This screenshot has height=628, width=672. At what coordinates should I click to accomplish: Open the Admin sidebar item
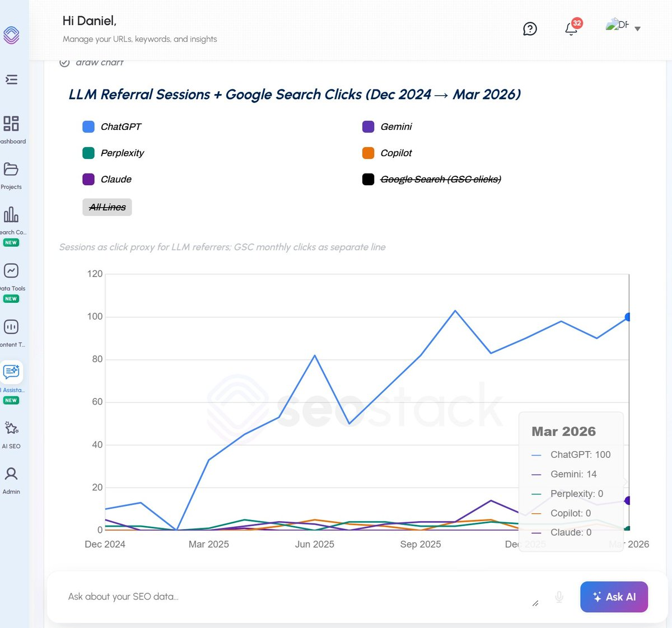click(x=11, y=480)
